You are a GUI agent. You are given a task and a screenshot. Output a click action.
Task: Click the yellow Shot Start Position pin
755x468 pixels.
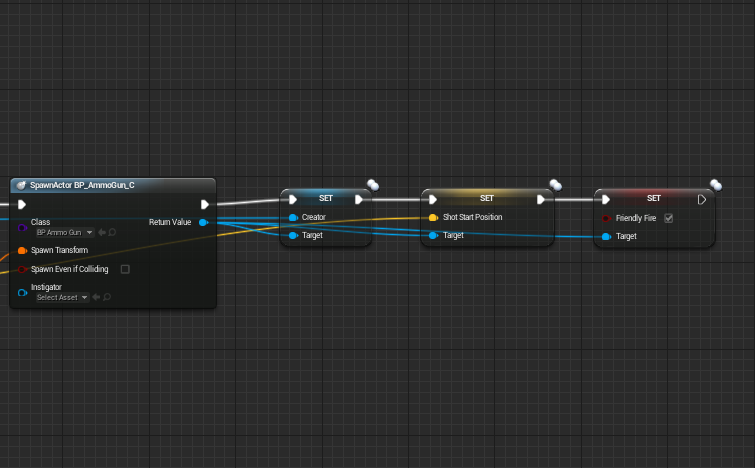point(433,218)
